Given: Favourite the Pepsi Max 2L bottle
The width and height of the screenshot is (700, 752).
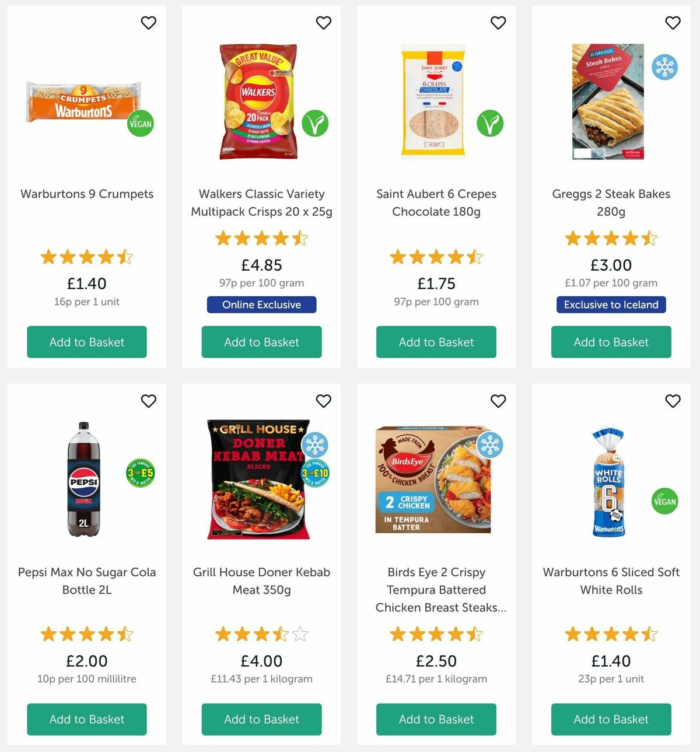Looking at the screenshot, I should 148,401.
